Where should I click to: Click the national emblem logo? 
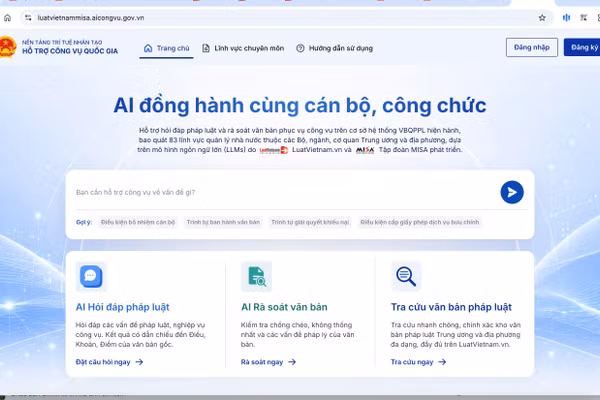(x=8, y=47)
